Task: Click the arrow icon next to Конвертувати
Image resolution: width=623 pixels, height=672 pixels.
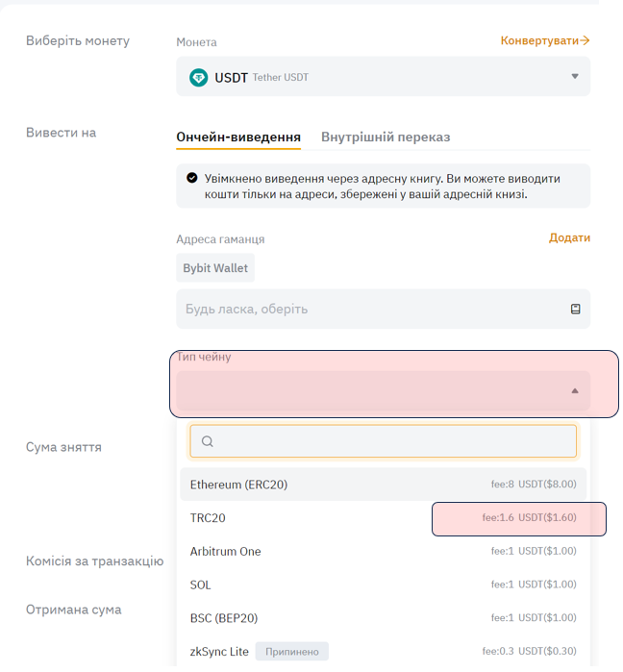Action: pyautogui.click(x=585, y=40)
